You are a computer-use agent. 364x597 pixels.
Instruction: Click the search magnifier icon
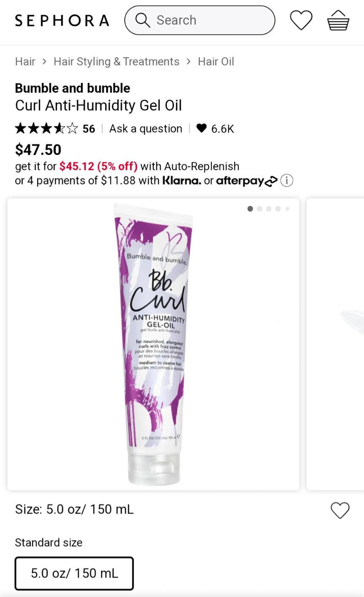point(142,20)
